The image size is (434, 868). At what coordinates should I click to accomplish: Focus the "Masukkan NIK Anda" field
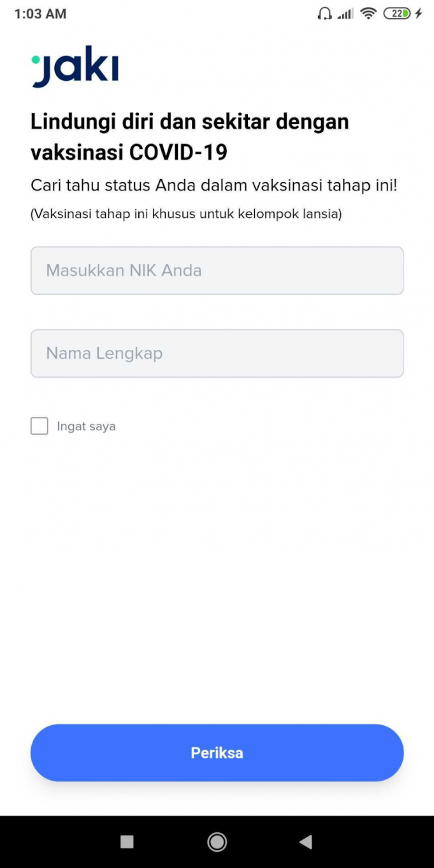(x=217, y=271)
